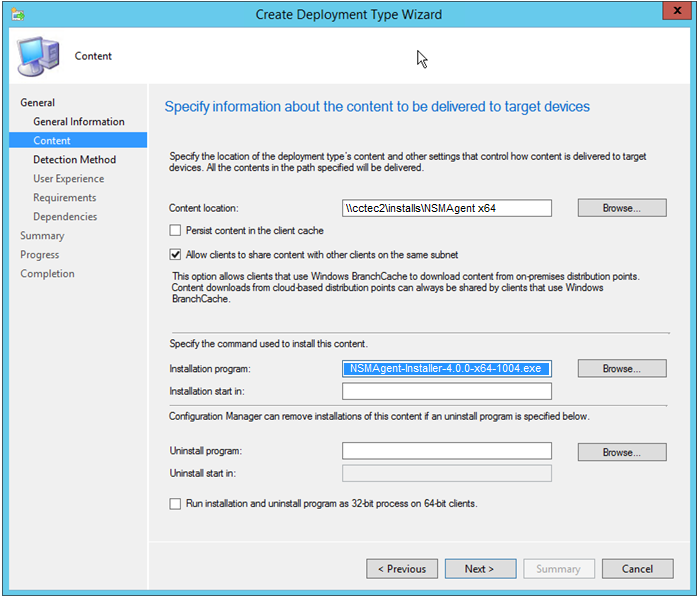
Task: Uncheck Allow clients to share content checkbox
Action: click(x=175, y=254)
